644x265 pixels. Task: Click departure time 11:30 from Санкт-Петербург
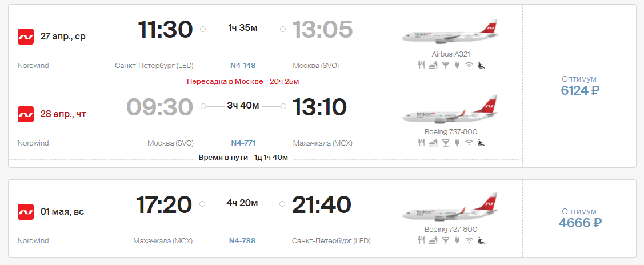tap(165, 30)
